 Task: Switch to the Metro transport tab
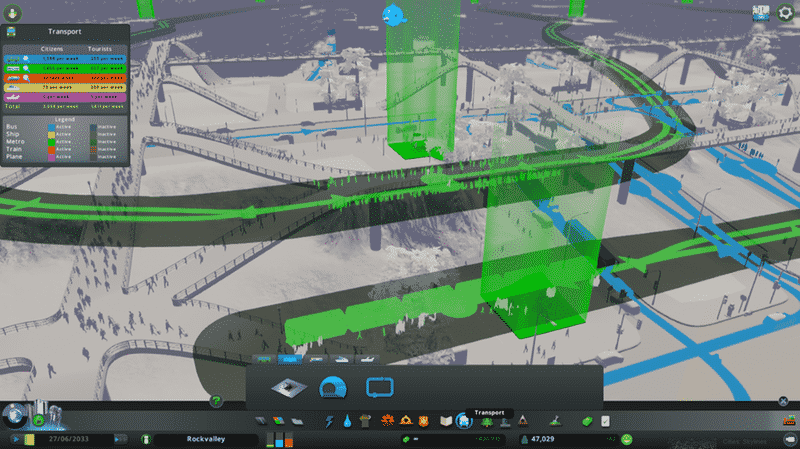[x=290, y=358]
